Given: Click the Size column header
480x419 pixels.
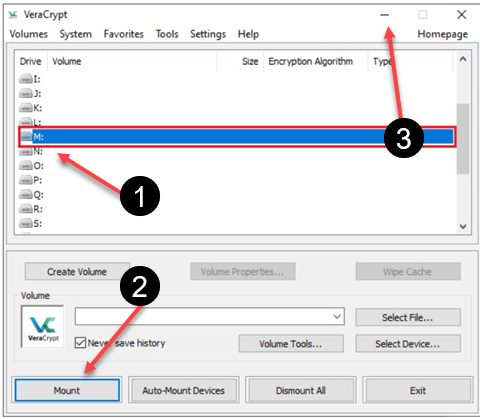Looking at the screenshot, I should coord(240,61).
